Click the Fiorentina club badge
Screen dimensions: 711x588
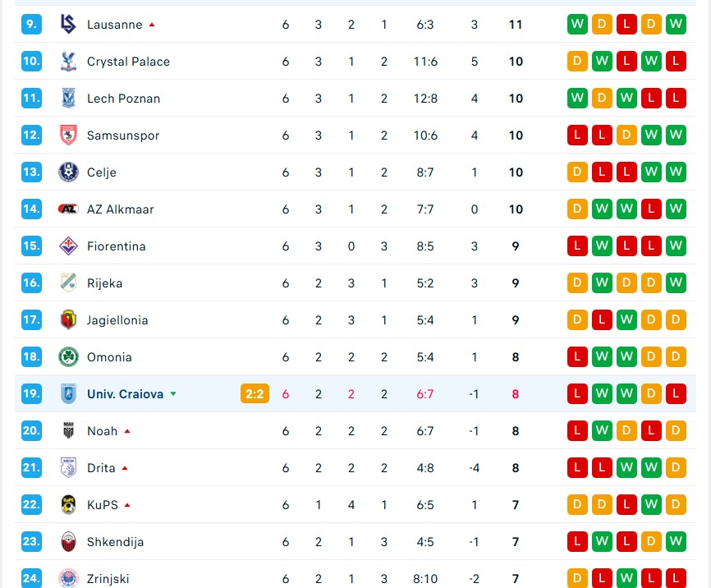pos(68,246)
